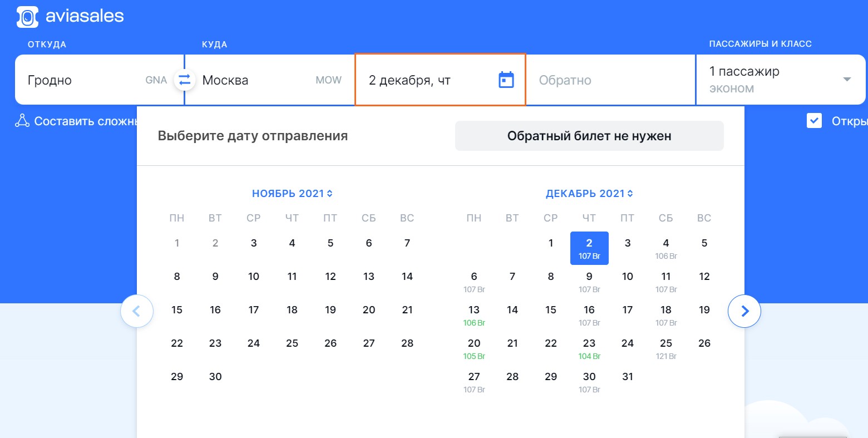This screenshot has width=868, height=438.
Task: Click the departure date field
Action: click(440, 80)
